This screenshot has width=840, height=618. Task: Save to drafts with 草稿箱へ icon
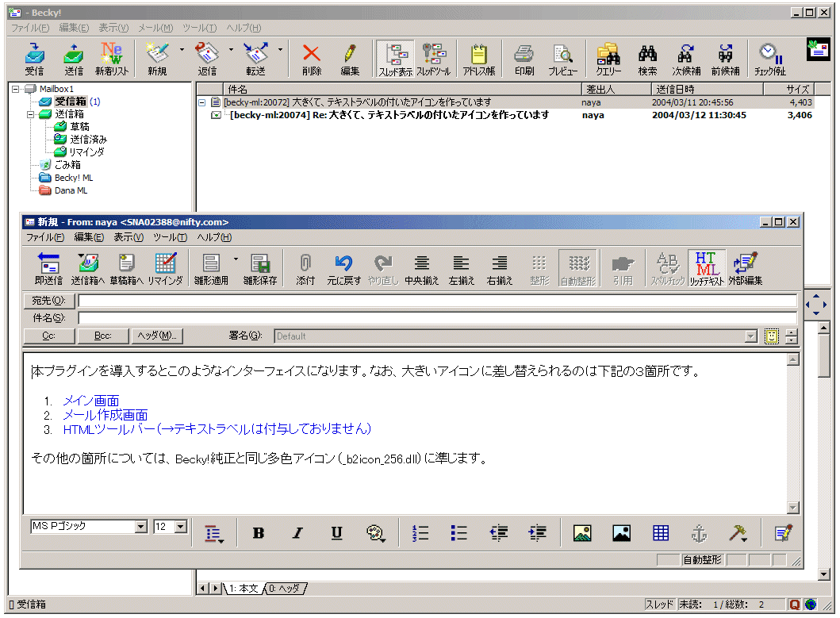click(126, 268)
